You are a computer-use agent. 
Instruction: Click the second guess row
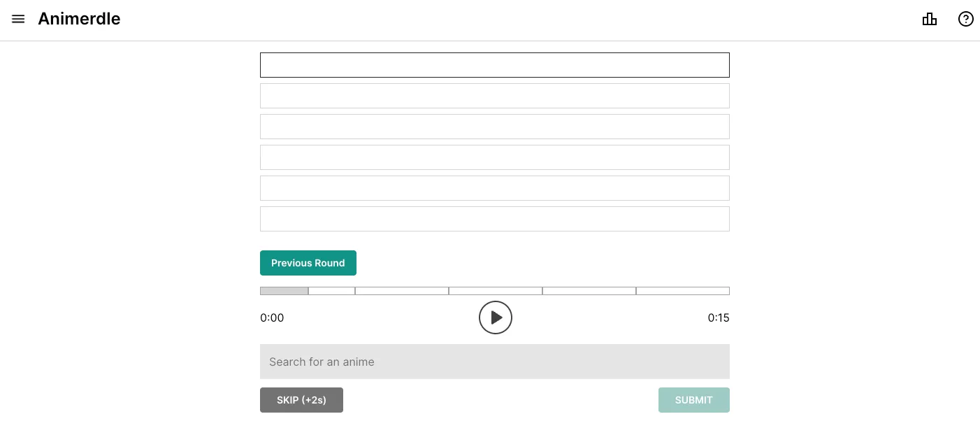[494, 96]
